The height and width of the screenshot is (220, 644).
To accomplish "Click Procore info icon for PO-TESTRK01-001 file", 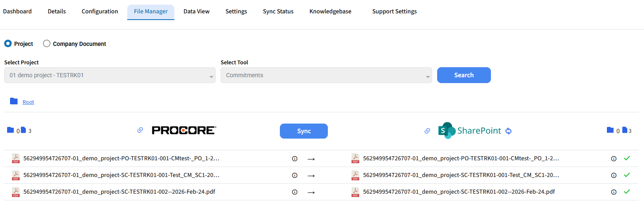I will [294, 159].
